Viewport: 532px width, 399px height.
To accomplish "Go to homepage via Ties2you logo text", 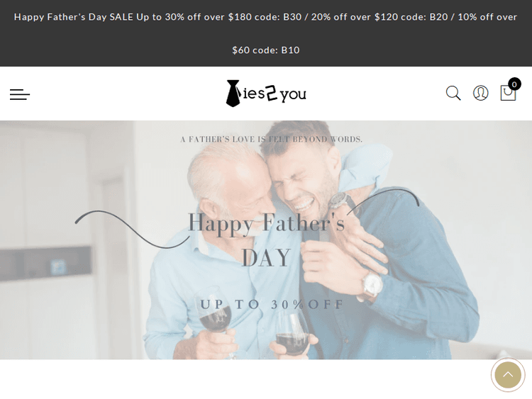I will [266, 94].
